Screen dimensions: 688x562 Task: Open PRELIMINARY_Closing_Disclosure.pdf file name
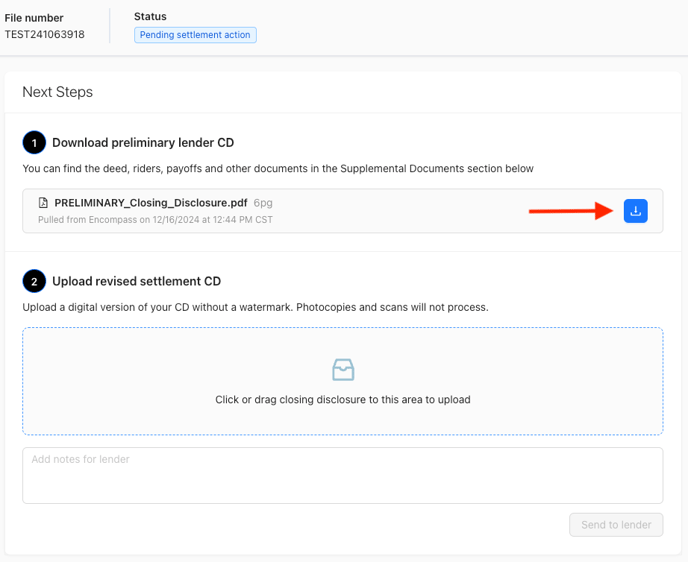click(151, 203)
